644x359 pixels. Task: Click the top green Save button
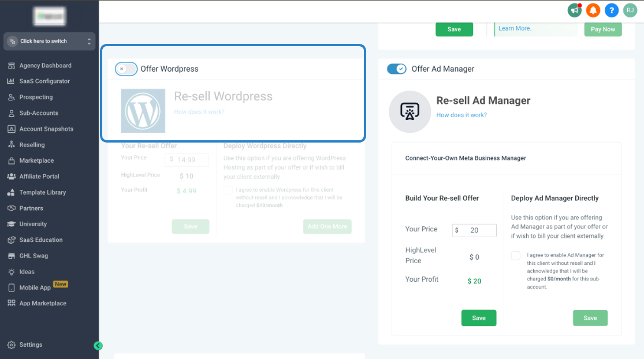(454, 29)
